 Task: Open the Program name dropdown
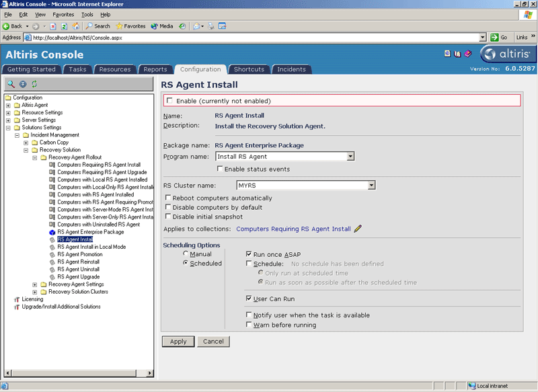(350, 157)
